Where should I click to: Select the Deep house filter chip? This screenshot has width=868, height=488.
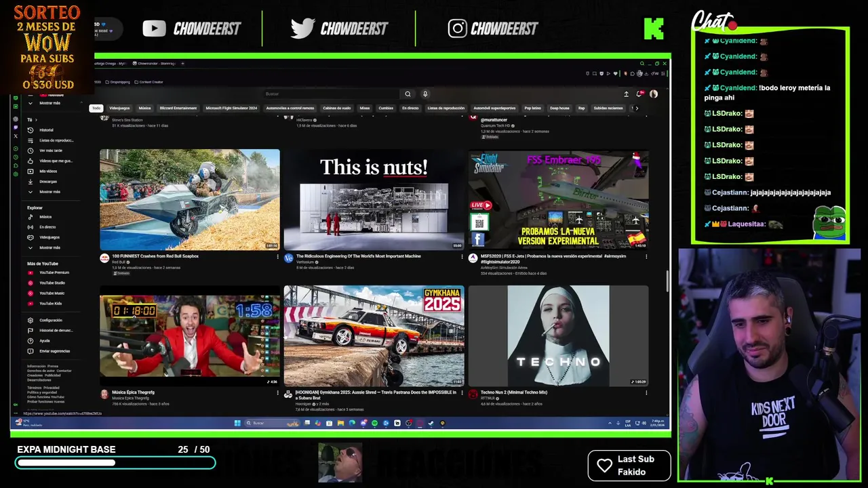(559, 108)
